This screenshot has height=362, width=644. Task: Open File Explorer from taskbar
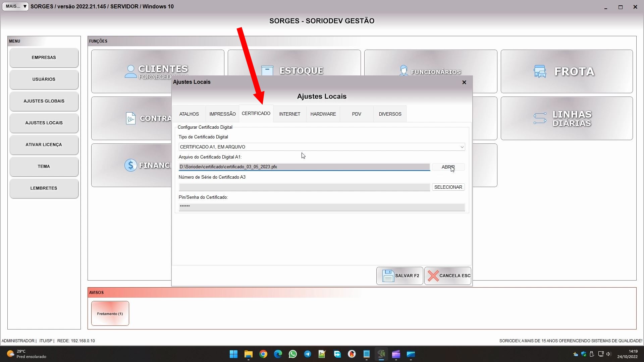(248, 354)
